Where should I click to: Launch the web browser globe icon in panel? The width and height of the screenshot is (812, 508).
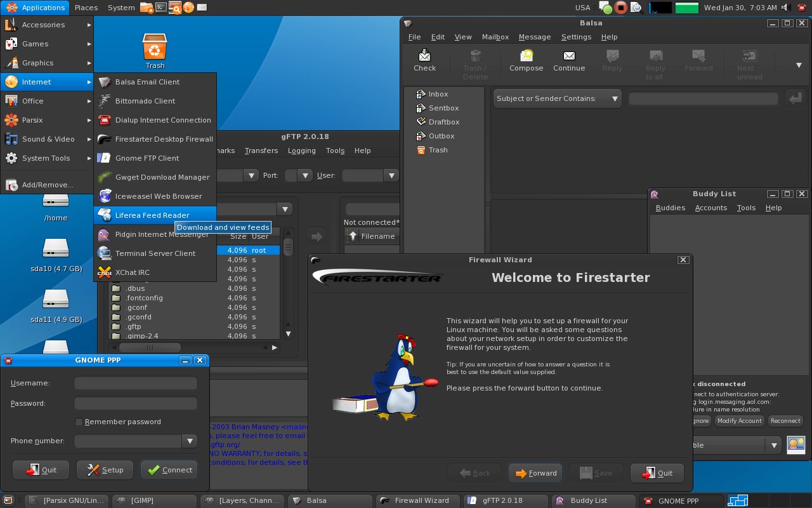(190, 8)
